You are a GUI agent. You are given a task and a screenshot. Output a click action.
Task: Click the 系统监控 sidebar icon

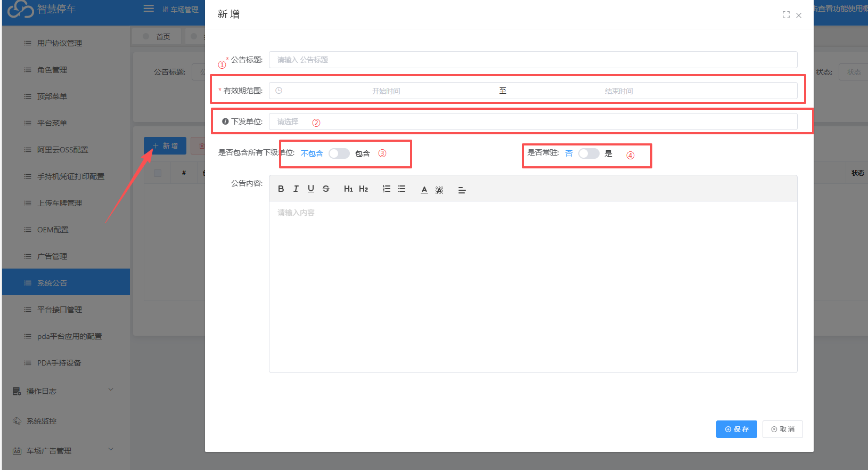tap(17, 421)
